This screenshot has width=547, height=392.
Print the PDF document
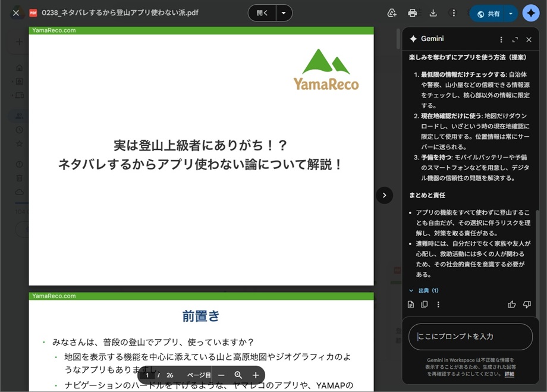(x=413, y=13)
